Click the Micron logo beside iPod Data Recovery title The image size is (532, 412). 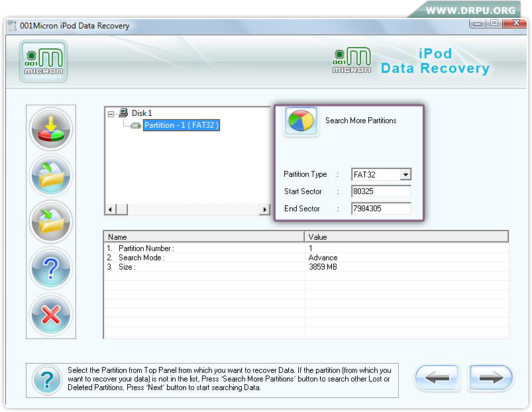[352, 60]
